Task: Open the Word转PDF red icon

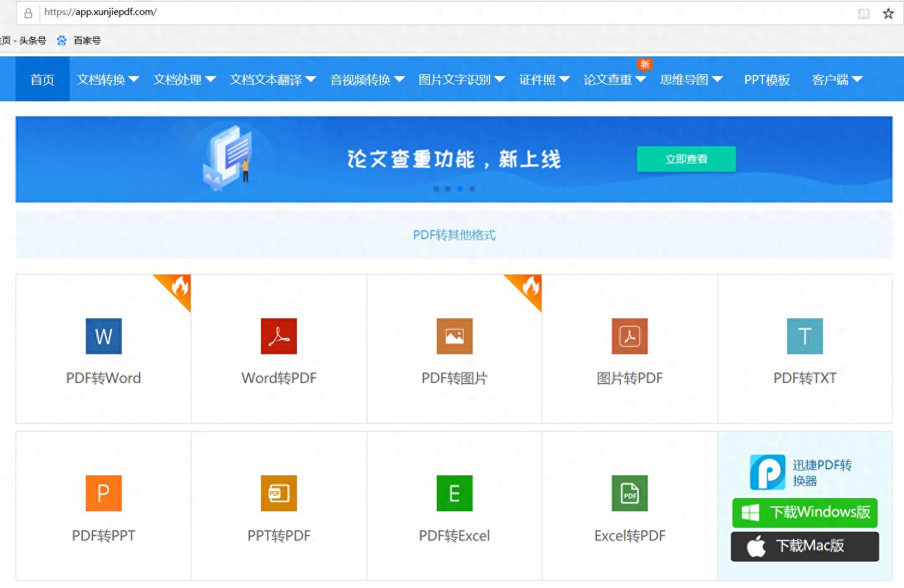Action: pyautogui.click(x=279, y=336)
